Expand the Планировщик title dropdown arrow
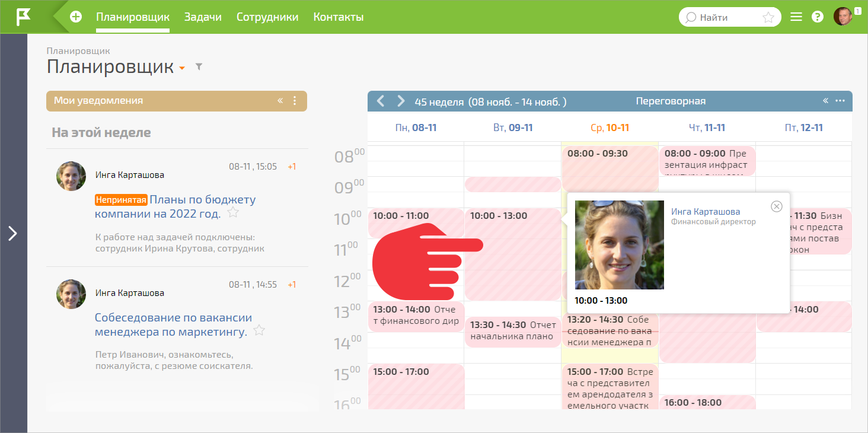This screenshot has height=433, width=868. tap(182, 68)
